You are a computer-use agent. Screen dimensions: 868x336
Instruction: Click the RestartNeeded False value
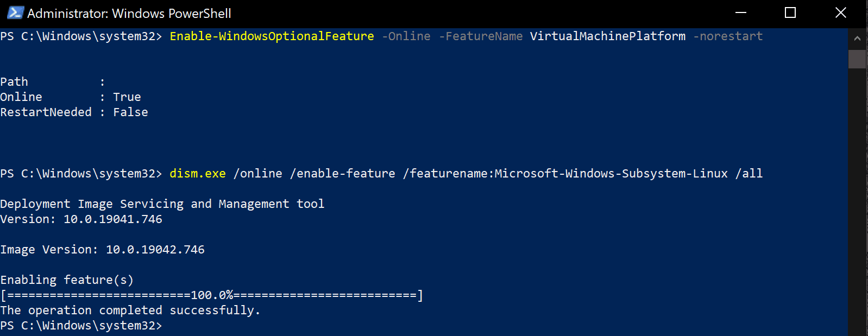130,112
